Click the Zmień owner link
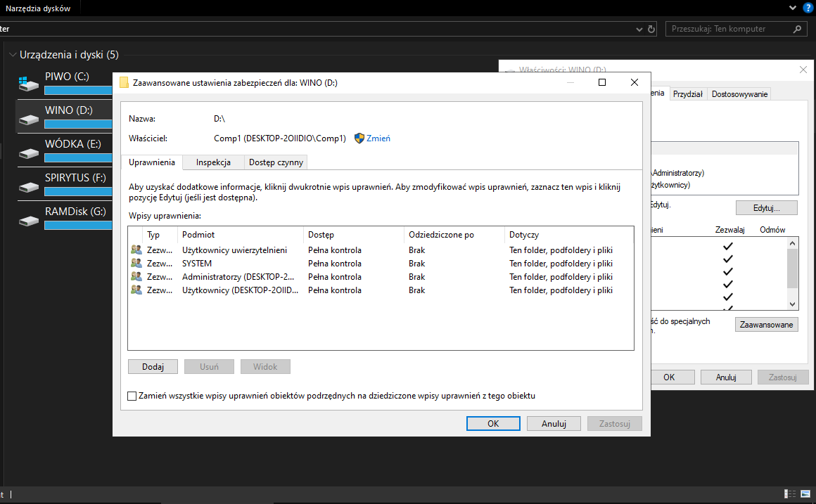 pyautogui.click(x=378, y=138)
